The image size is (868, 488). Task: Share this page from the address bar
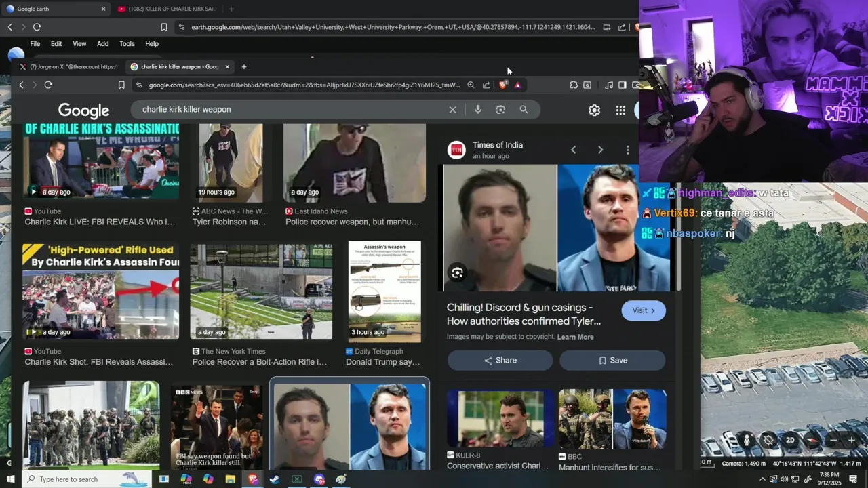coord(486,85)
